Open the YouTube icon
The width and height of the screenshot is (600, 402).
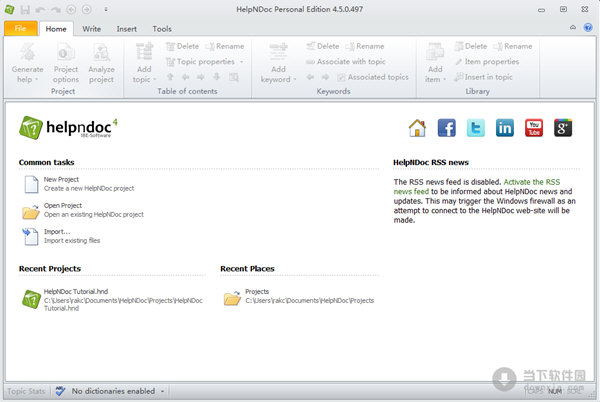pyautogui.click(x=534, y=128)
